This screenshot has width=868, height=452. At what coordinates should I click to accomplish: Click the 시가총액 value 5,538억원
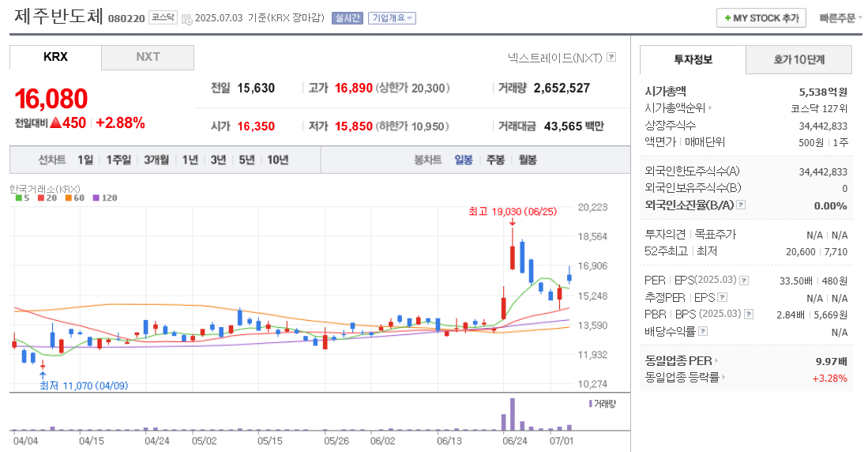click(823, 92)
